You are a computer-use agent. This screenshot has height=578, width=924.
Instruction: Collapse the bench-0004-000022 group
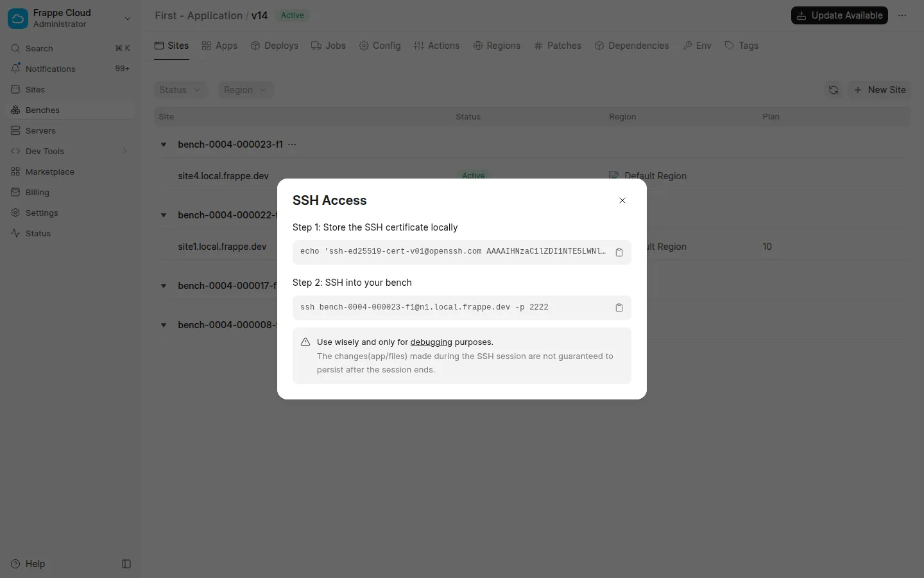coord(164,215)
